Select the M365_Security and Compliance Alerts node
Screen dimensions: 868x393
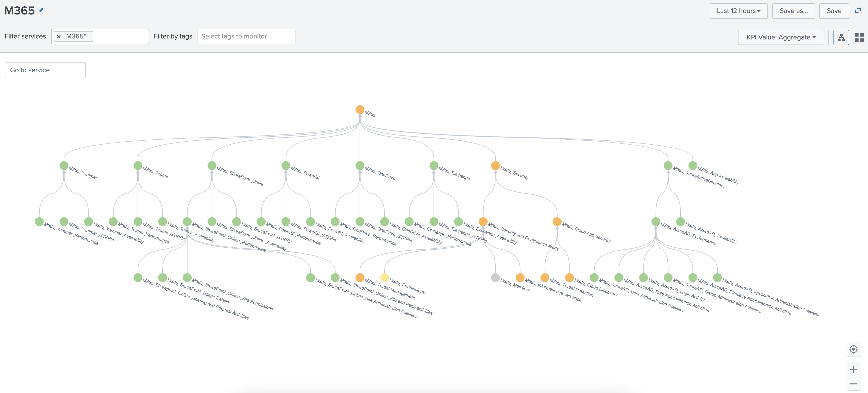click(483, 222)
